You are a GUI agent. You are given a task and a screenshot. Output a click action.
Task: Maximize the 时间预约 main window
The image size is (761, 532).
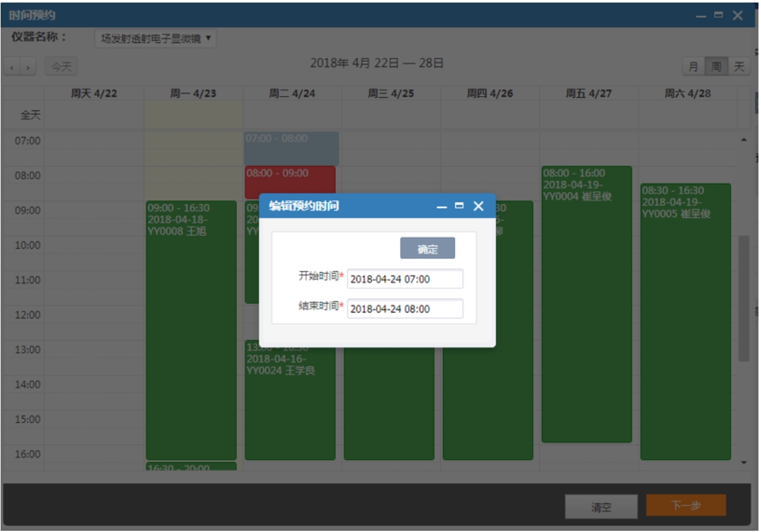(x=718, y=15)
